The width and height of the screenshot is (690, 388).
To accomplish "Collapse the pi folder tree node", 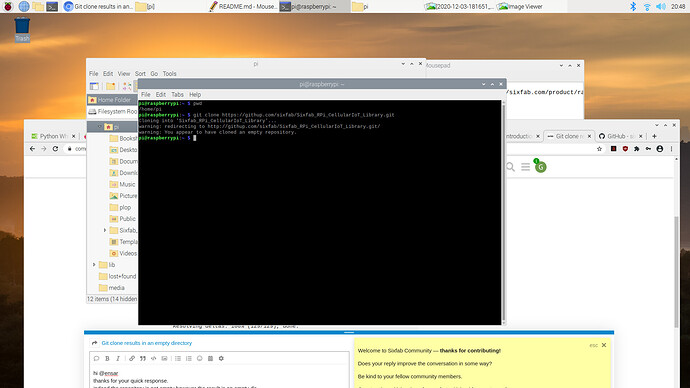I will point(99,127).
